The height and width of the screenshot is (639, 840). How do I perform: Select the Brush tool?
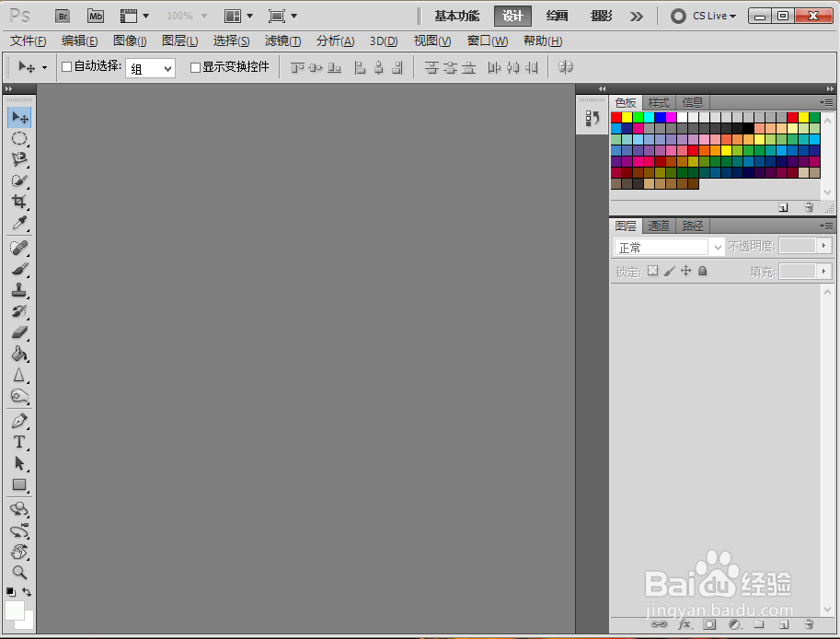pyautogui.click(x=19, y=268)
